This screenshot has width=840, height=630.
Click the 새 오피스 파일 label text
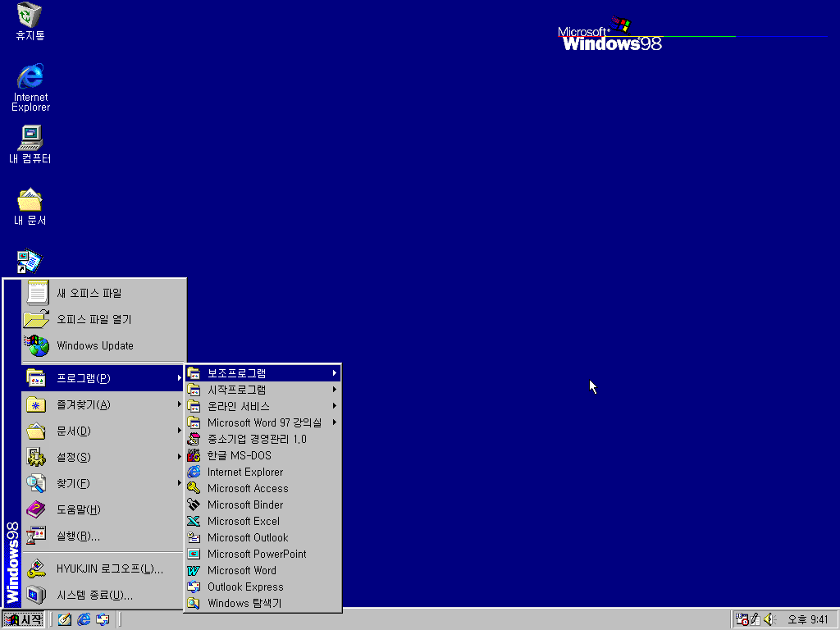[x=89, y=293]
